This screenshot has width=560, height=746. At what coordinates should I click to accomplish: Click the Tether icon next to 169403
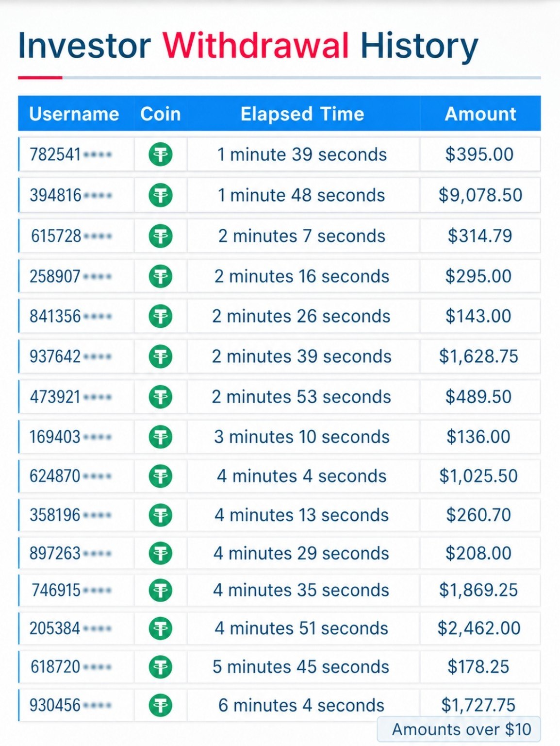coord(160,437)
